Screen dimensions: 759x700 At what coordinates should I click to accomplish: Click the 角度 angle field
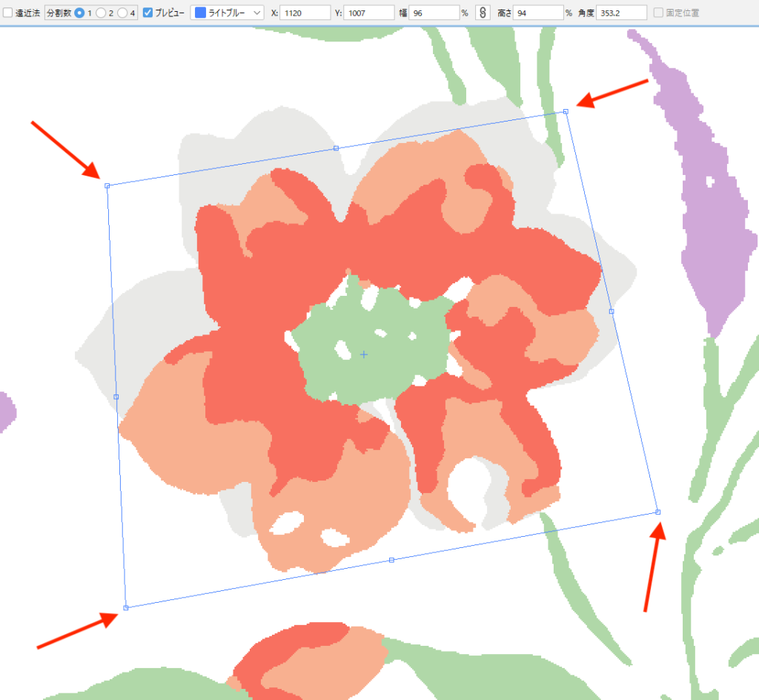click(x=622, y=13)
